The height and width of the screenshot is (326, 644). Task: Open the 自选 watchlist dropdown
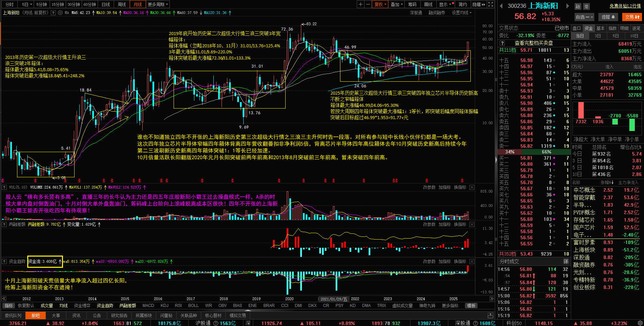pos(584,17)
